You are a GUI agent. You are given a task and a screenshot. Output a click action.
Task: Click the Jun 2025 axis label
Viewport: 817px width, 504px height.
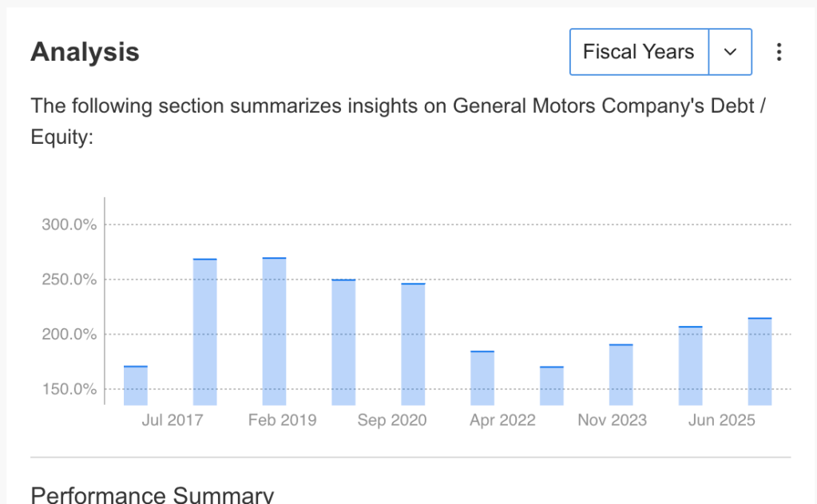click(721, 420)
